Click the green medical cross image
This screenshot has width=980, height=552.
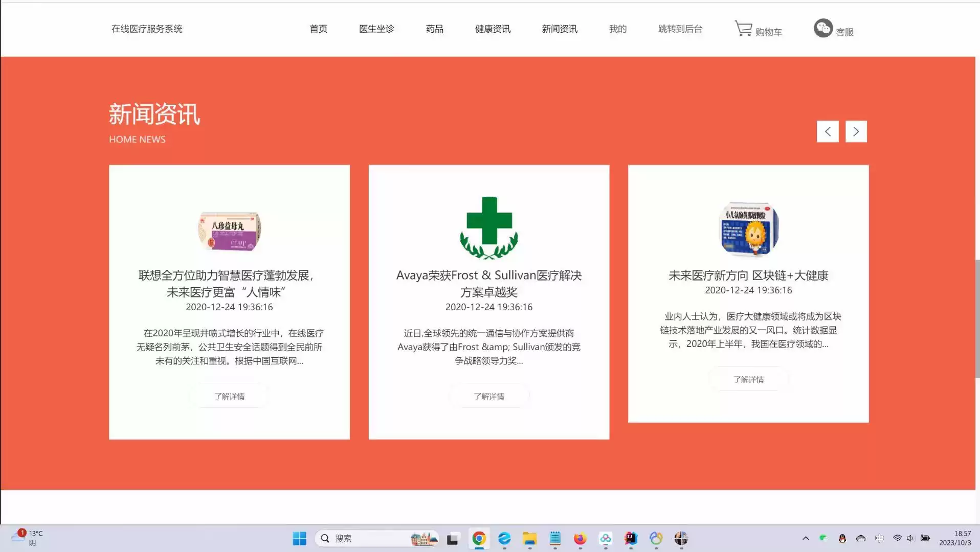pyautogui.click(x=489, y=228)
